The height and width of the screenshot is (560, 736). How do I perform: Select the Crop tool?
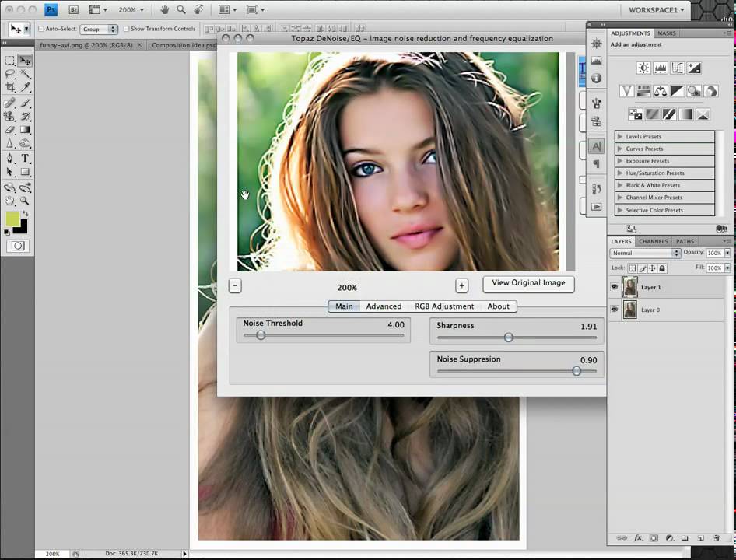(x=10, y=88)
